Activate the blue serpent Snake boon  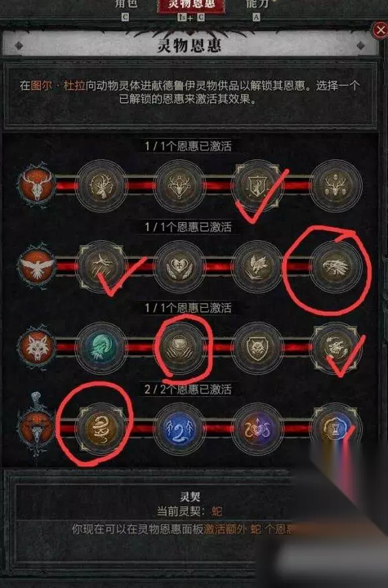180,429
